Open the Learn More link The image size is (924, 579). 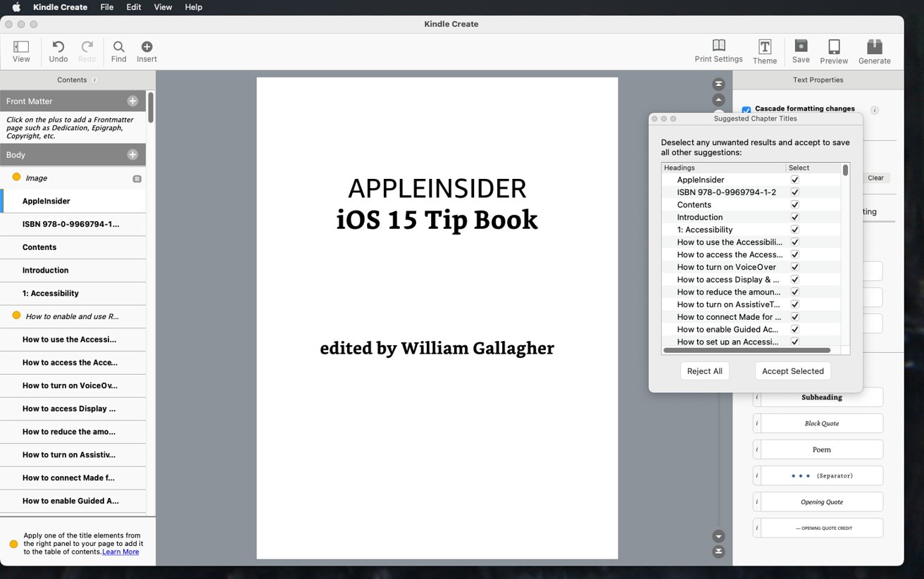[x=120, y=552]
